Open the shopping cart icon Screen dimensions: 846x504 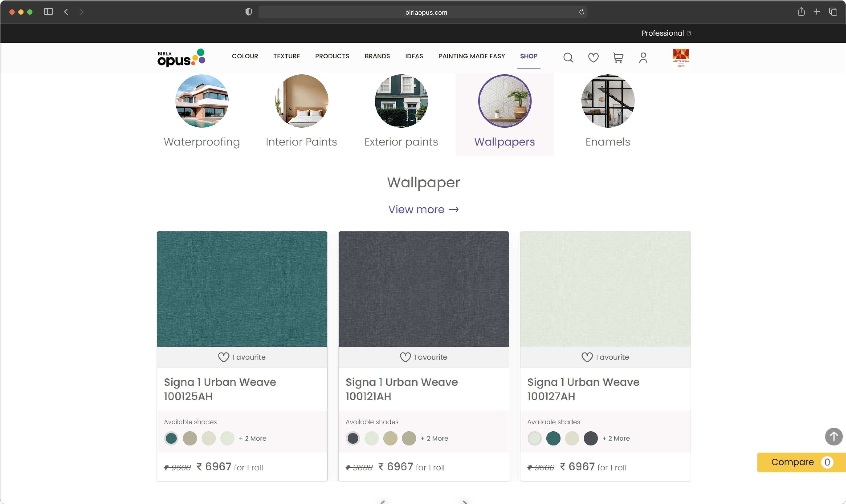click(x=618, y=58)
